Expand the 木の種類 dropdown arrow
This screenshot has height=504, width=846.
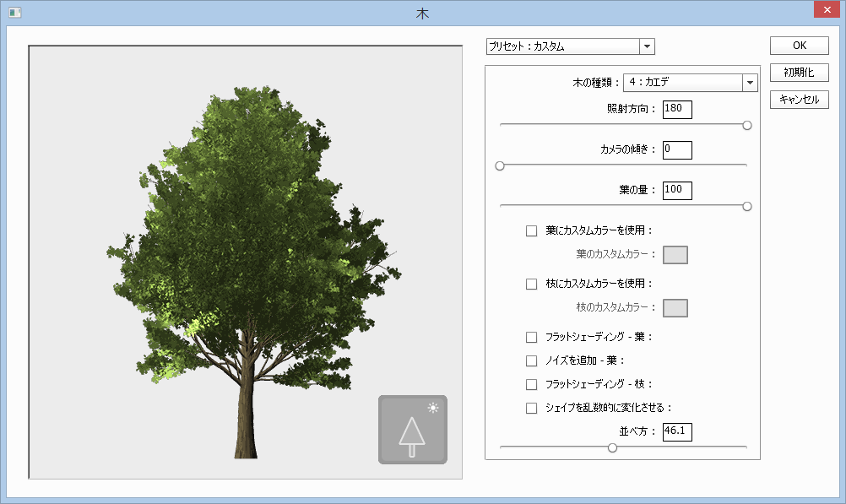[x=749, y=83]
